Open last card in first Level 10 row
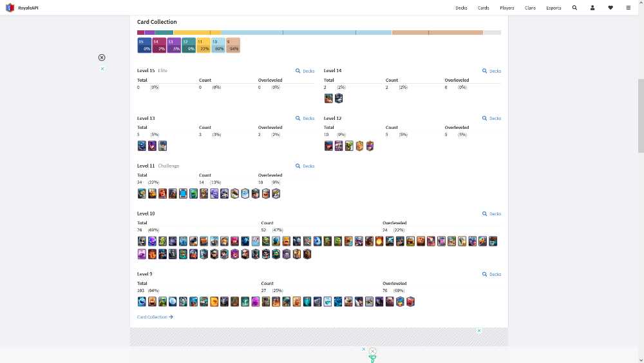The image size is (644, 363). pos(493,241)
